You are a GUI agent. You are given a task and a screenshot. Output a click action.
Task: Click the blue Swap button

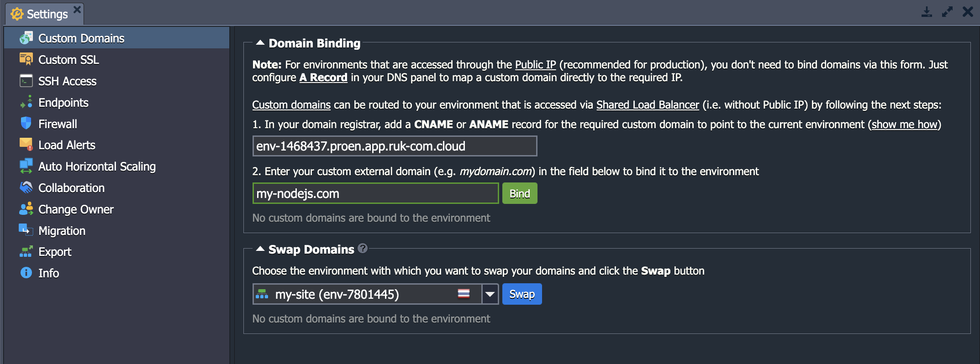[x=522, y=294]
